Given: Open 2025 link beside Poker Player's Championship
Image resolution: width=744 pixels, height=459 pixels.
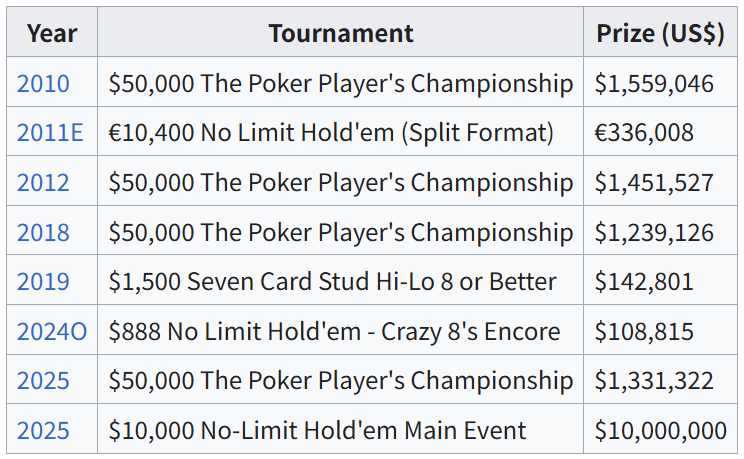Looking at the screenshot, I should point(43,381).
